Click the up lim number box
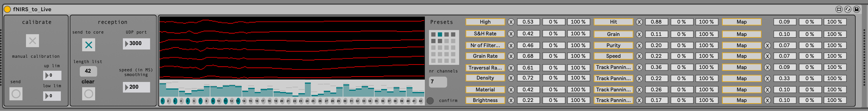 [x=52, y=75]
